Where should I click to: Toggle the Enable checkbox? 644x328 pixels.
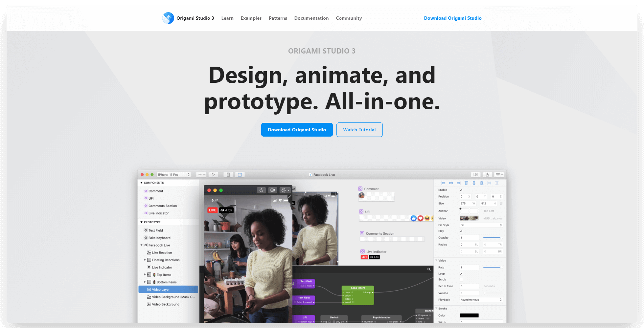click(x=461, y=190)
